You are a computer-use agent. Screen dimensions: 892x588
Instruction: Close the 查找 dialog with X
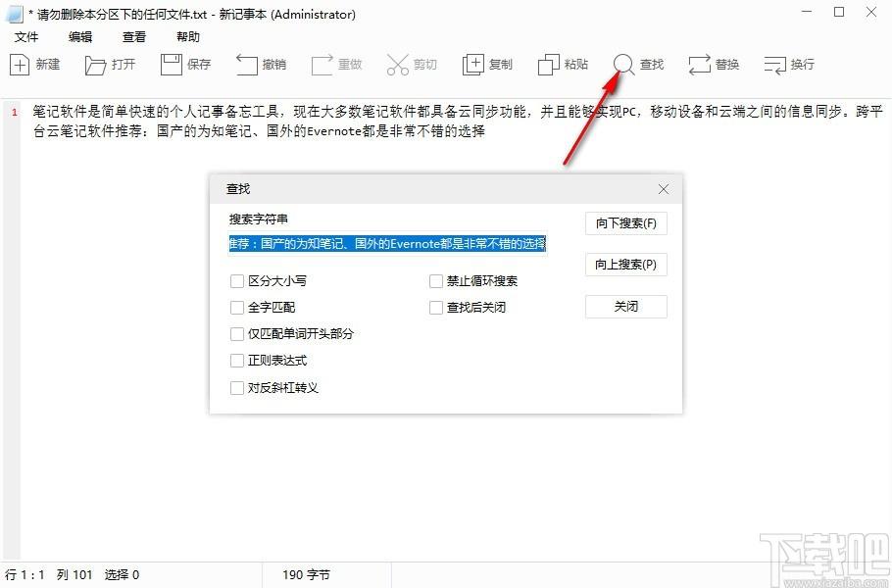click(664, 189)
